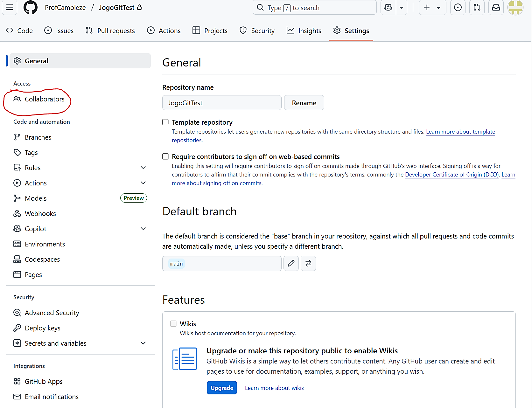
Task: Enable the Template repository checkbox
Action: click(x=165, y=122)
